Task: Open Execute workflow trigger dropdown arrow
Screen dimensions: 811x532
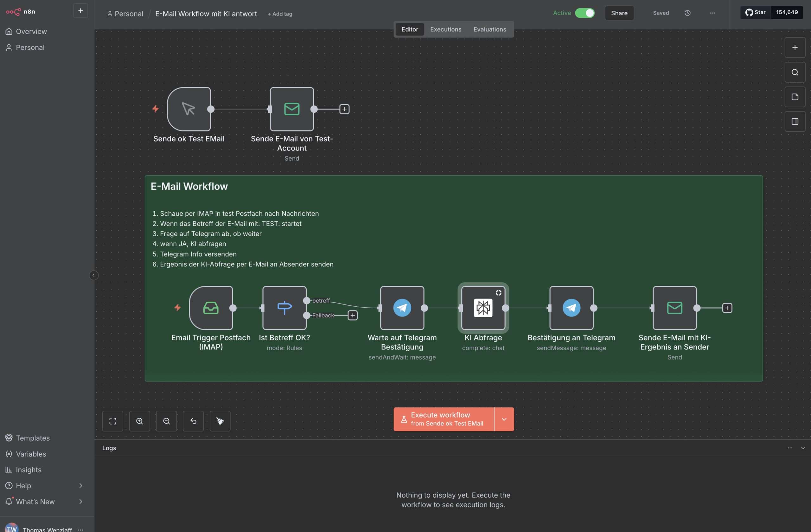Action: click(504, 419)
